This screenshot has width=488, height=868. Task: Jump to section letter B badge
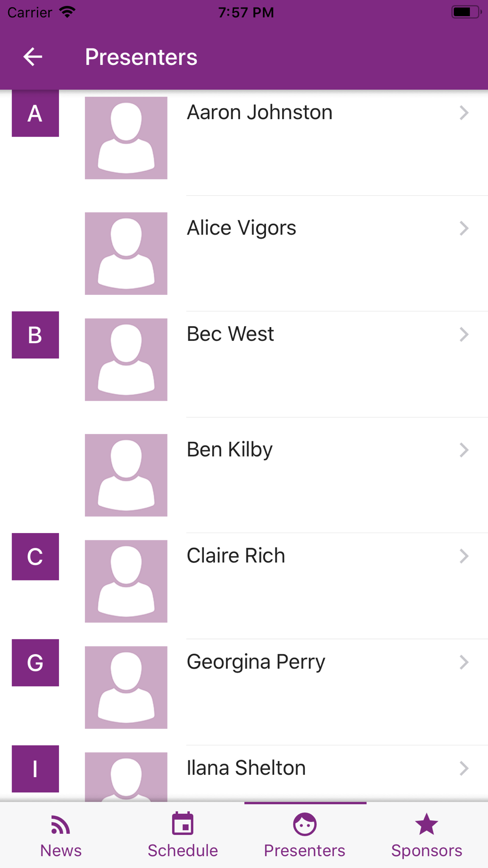coord(35,335)
